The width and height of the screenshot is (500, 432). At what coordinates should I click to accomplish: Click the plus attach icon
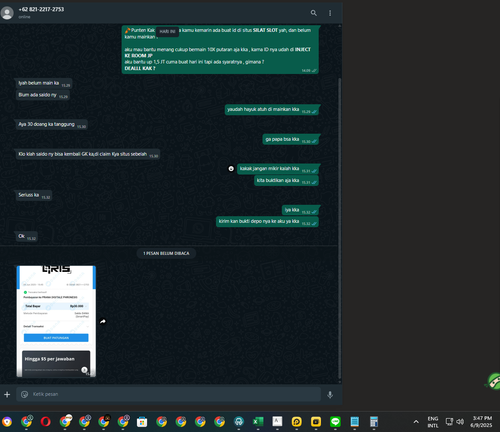pyautogui.click(x=7, y=395)
